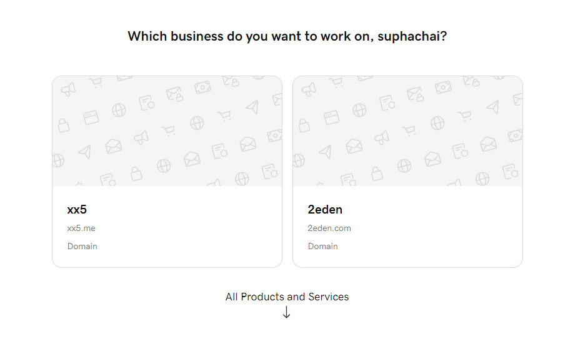The image size is (588, 364).
Task: Click the xx5 card's patterned banner image
Action: point(167,131)
